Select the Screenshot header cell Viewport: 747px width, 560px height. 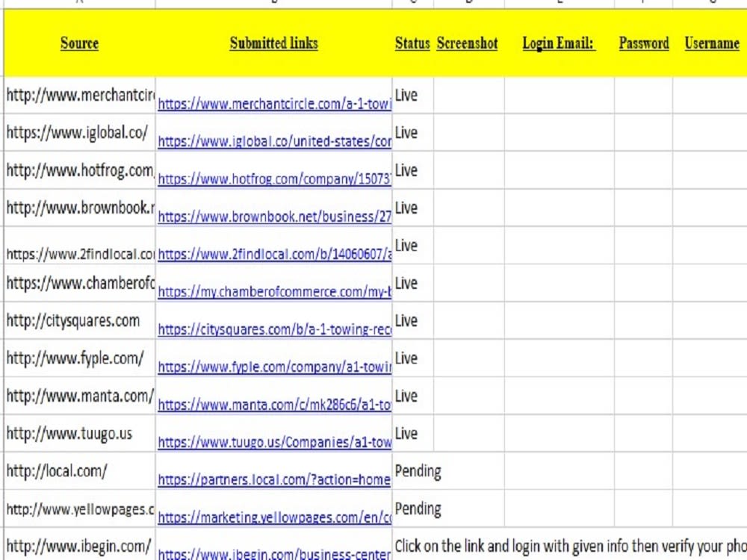(468, 43)
